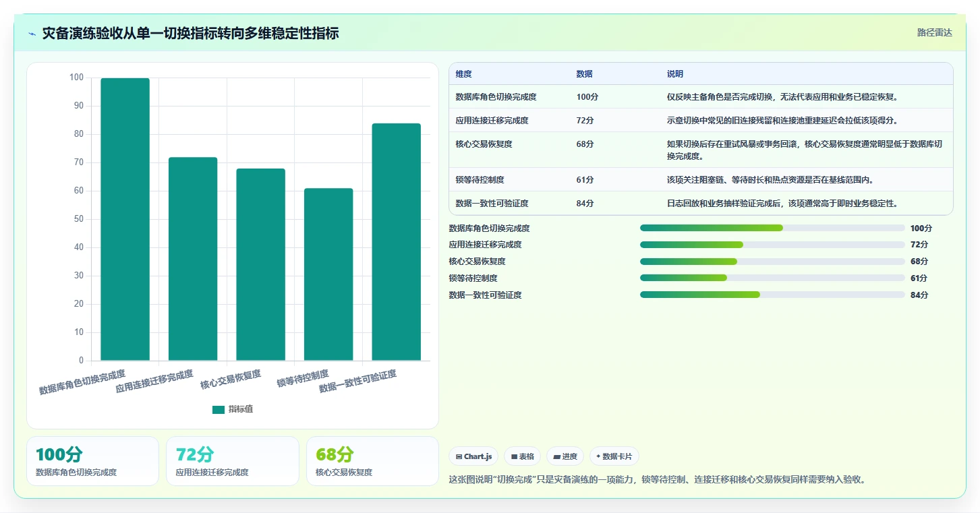Click the y-axis tick label 50

(80, 219)
